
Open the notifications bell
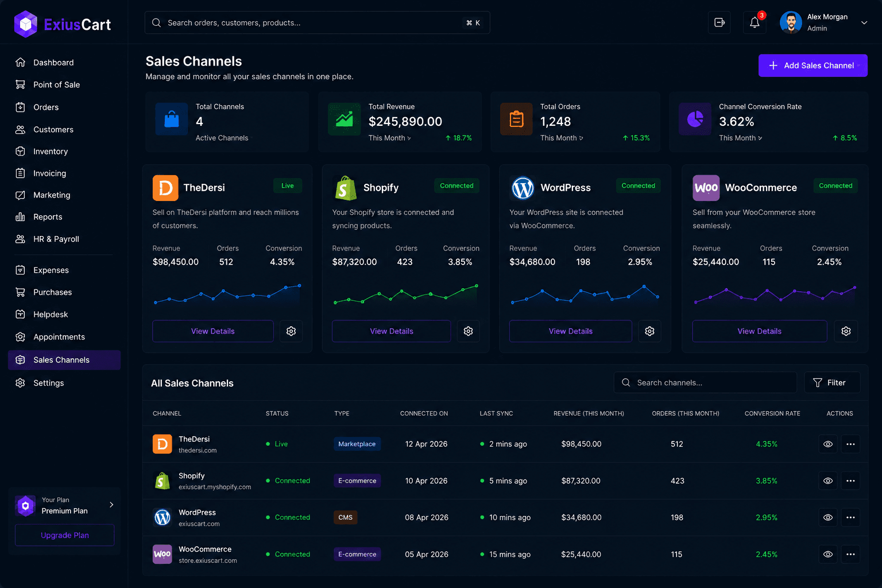(x=755, y=23)
